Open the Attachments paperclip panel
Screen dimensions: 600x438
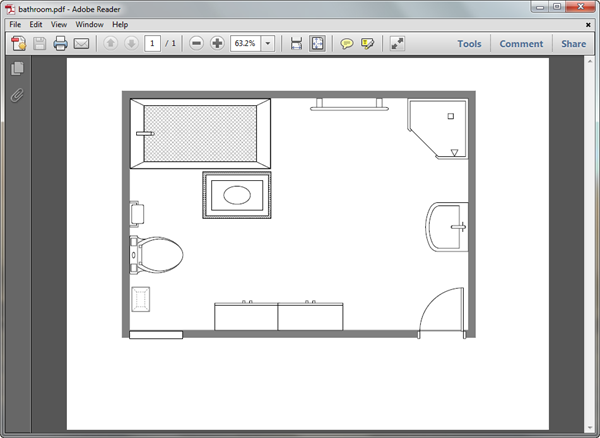(x=17, y=95)
